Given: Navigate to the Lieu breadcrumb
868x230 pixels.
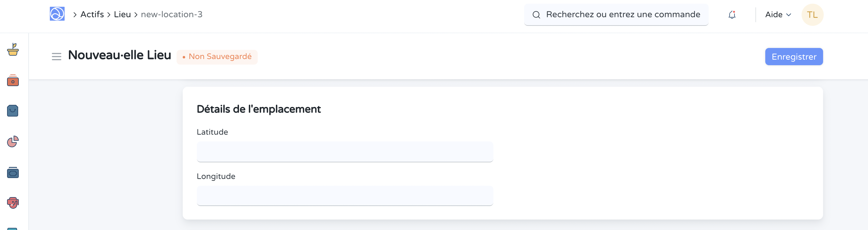Looking at the screenshot, I should pyautogui.click(x=122, y=14).
